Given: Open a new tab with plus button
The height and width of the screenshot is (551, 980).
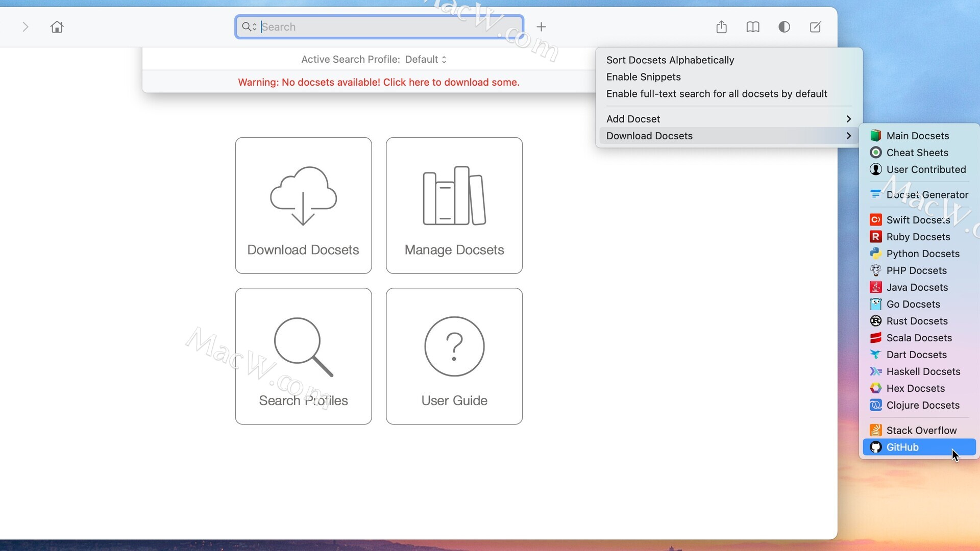Looking at the screenshot, I should click(541, 27).
